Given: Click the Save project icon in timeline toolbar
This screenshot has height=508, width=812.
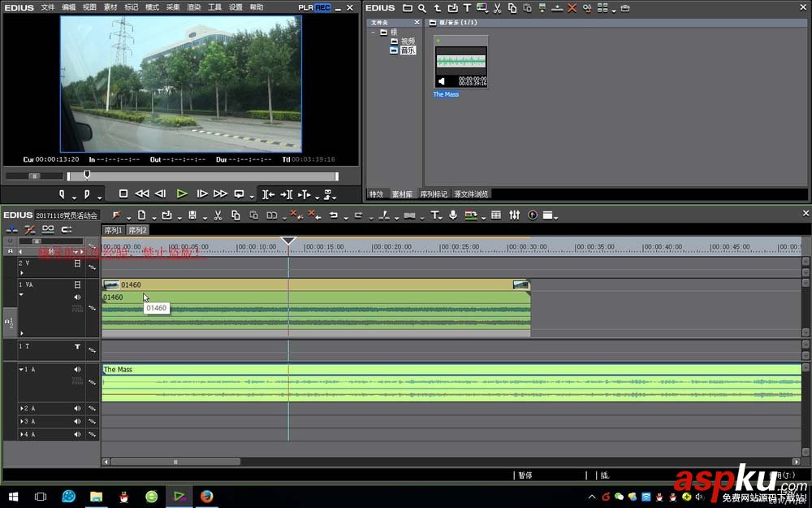Looking at the screenshot, I should click(x=192, y=215).
